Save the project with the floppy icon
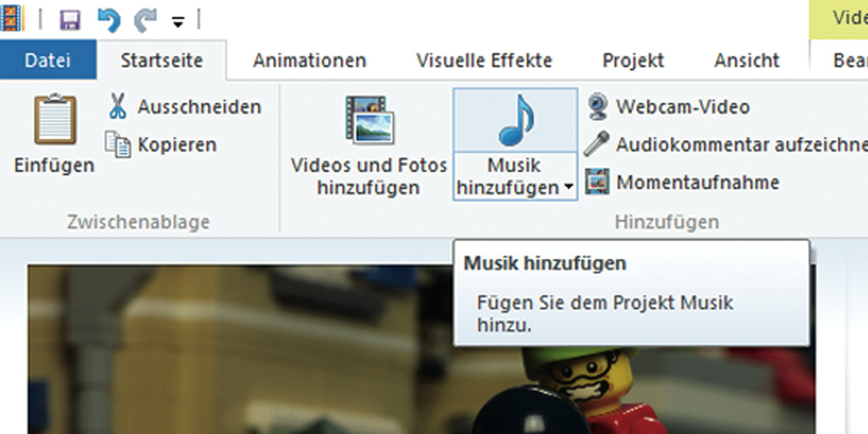 (x=70, y=18)
